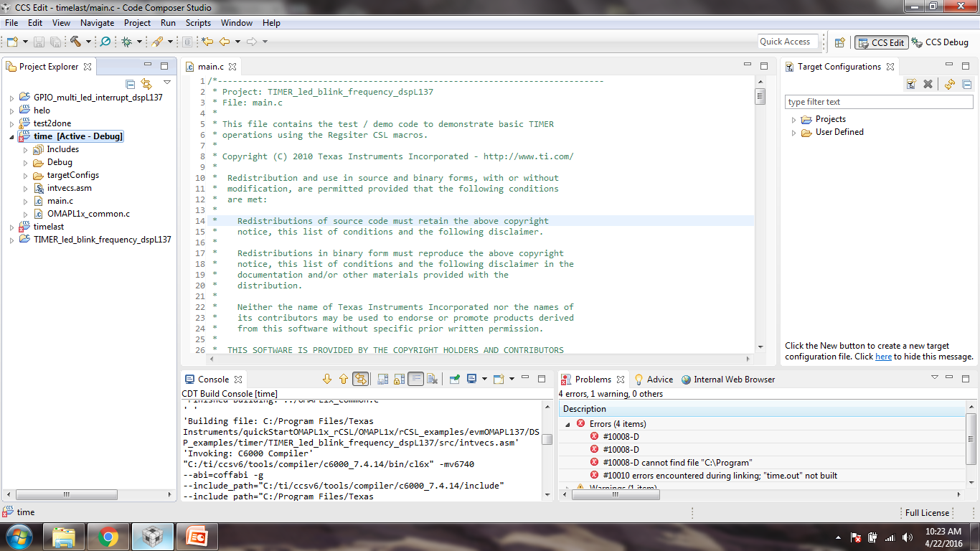Close the Console view tab
980x551 pixels.
pyautogui.click(x=238, y=379)
